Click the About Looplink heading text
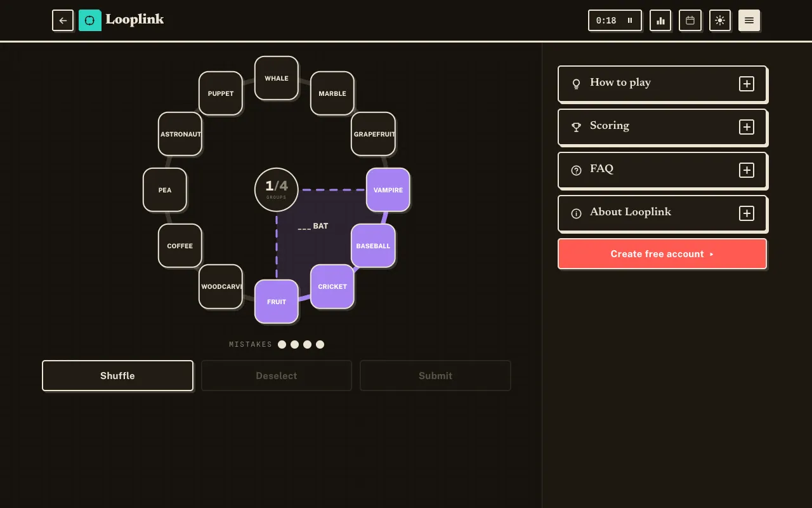The width and height of the screenshot is (812, 508). (631, 212)
